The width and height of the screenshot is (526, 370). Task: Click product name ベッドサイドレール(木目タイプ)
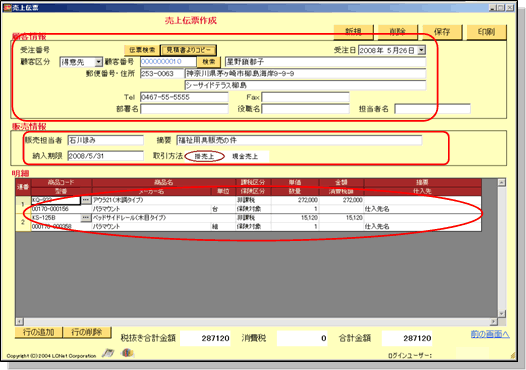[164, 218]
